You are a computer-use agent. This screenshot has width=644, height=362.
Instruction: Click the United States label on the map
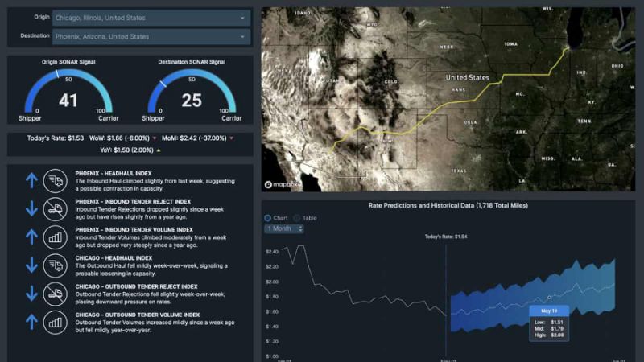[467, 77]
